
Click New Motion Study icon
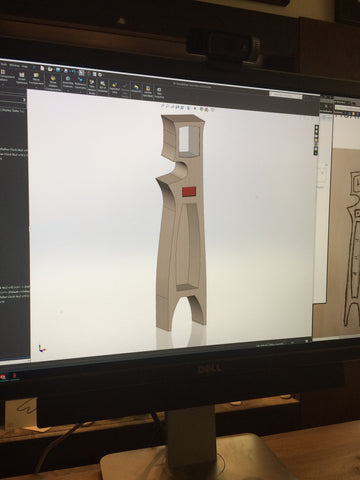pyautogui.click(x=92, y=87)
